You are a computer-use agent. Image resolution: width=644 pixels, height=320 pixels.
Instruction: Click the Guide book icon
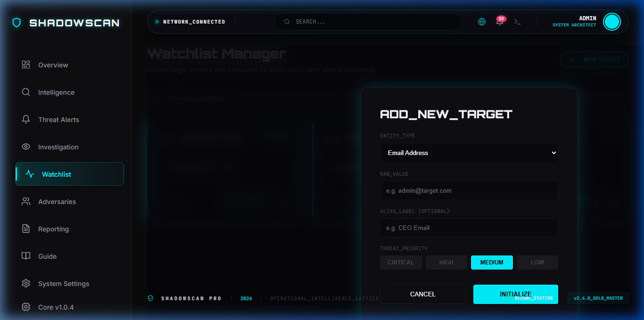(26, 256)
